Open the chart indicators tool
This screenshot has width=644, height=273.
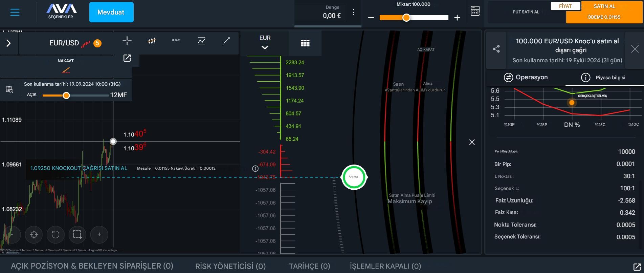(201, 41)
